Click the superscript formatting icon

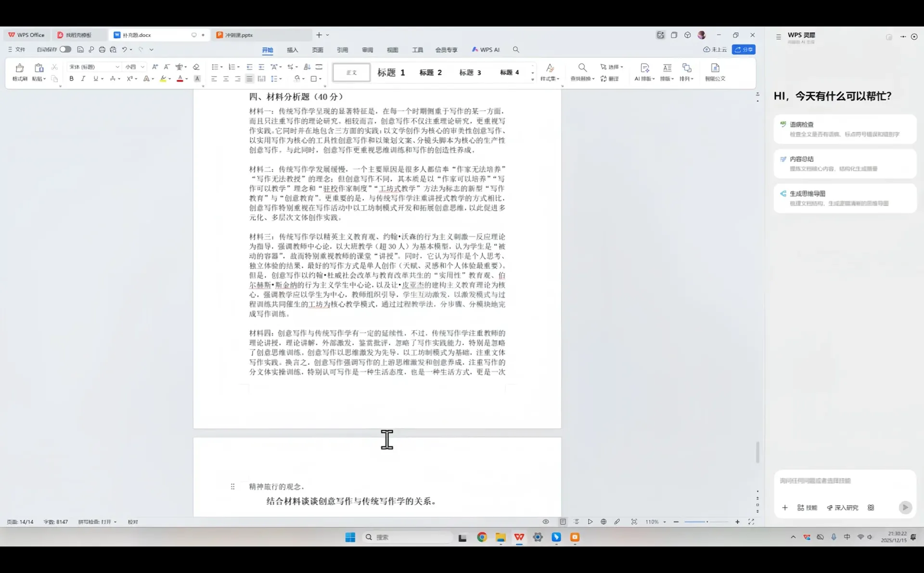(130, 78)
